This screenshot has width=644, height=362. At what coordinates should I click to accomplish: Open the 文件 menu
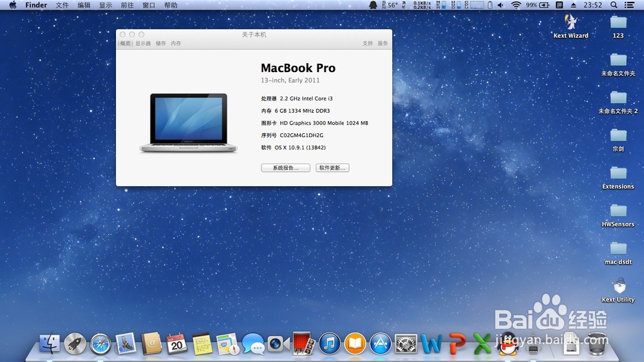[x=62, y=5]
